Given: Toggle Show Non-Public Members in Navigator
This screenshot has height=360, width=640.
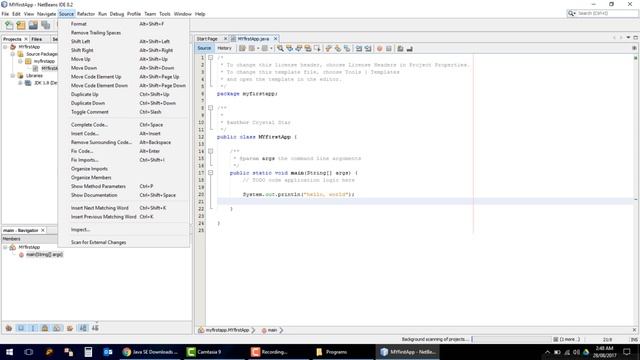Looking at the screenshot, I should pyautogui.click(x=45, y=328).
